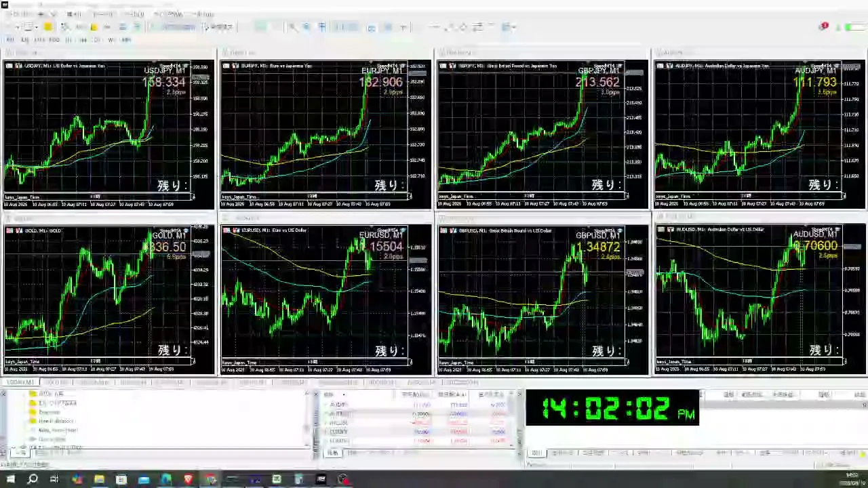Activate the USDJPY M1 chart window
The image size is (868, 488).
pos(108,129)
